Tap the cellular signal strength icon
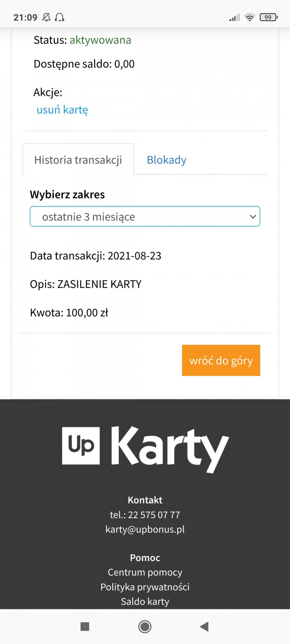 point(234,17)
